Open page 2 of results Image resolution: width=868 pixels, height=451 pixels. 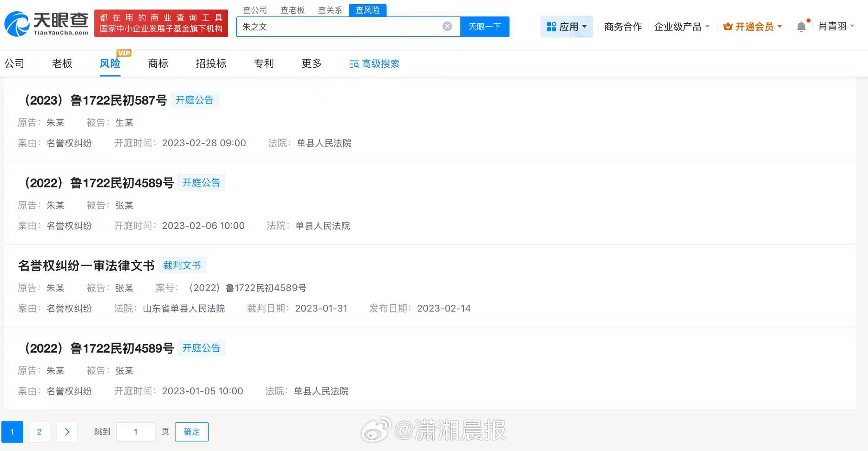pyautogui.click(x=39, y=431)
